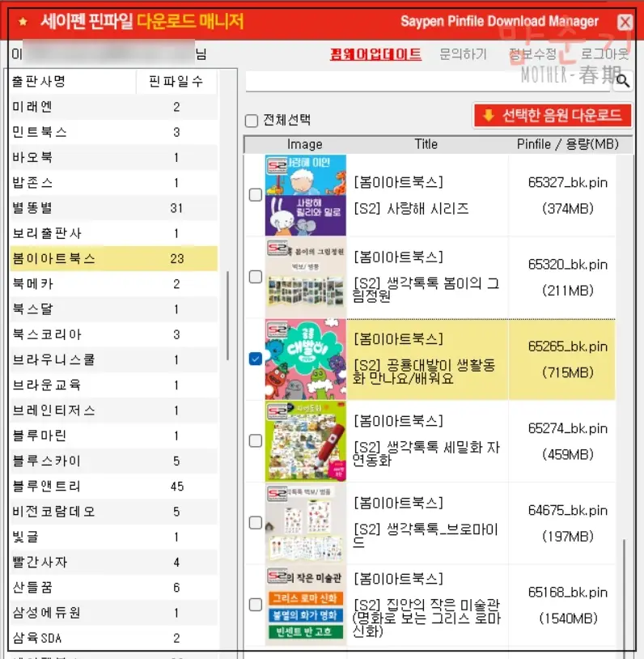Select publisher 민트북스
Image resolution: width=644 pixels, height=659 pixels.
[113, 132]
